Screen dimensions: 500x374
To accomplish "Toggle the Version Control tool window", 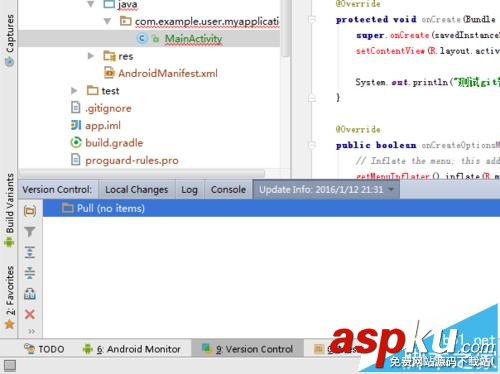I will click(247, 349).
